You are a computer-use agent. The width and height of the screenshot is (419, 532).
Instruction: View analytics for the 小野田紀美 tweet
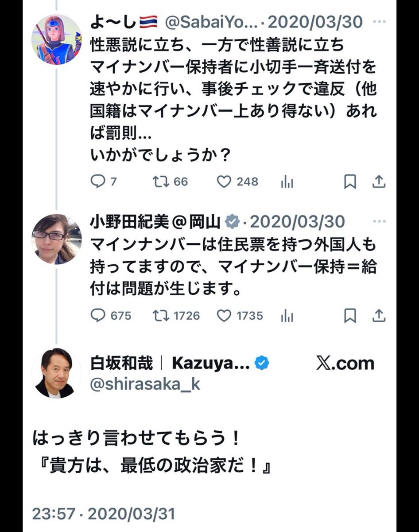point(287,315)
